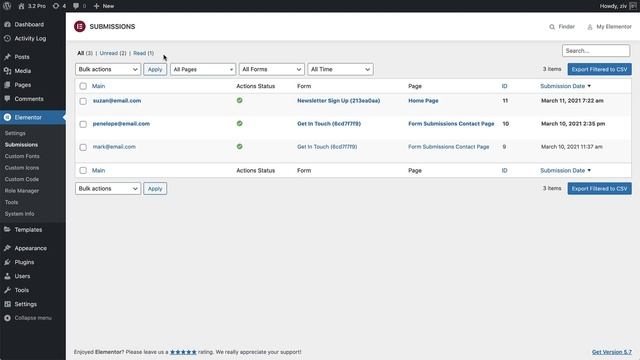Click the Search submissions input field
This screenshot has width=640, height=360.
[596, 51]
